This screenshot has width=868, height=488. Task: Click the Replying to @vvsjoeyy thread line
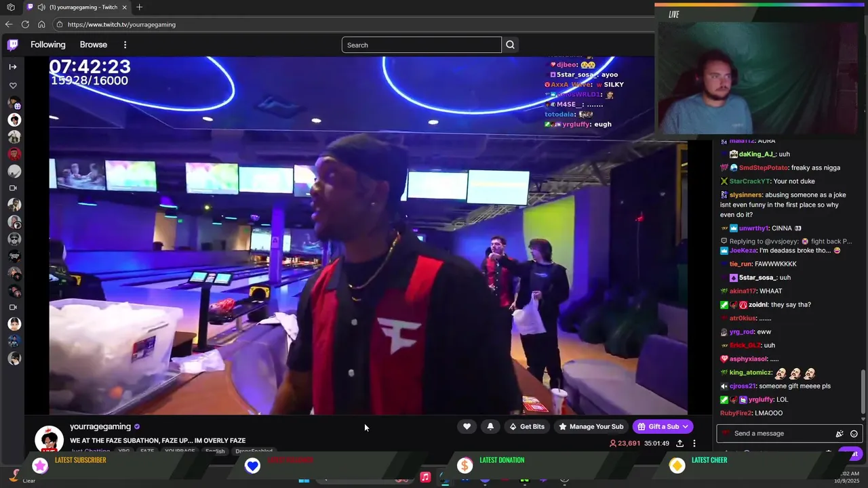tap(786, 241)
